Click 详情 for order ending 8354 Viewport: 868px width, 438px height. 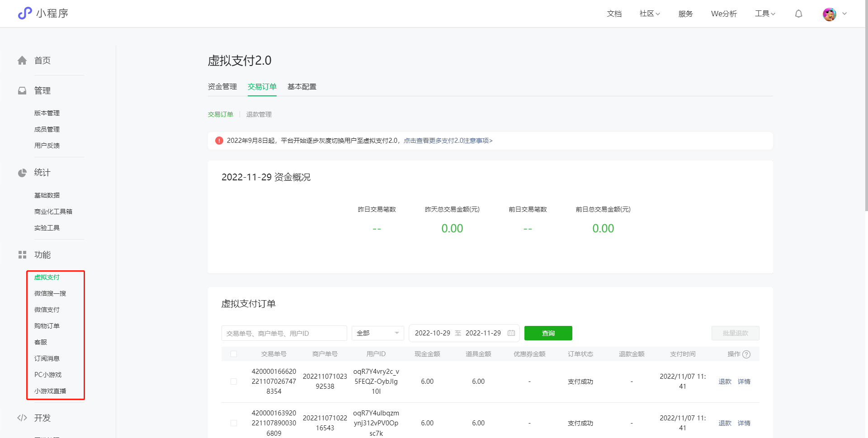pyautogui.click(x=744, y=381)
